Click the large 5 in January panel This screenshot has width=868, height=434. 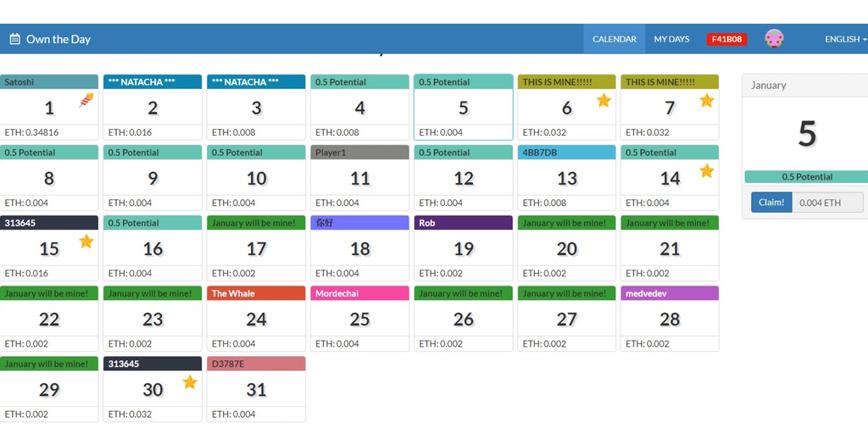807,134
